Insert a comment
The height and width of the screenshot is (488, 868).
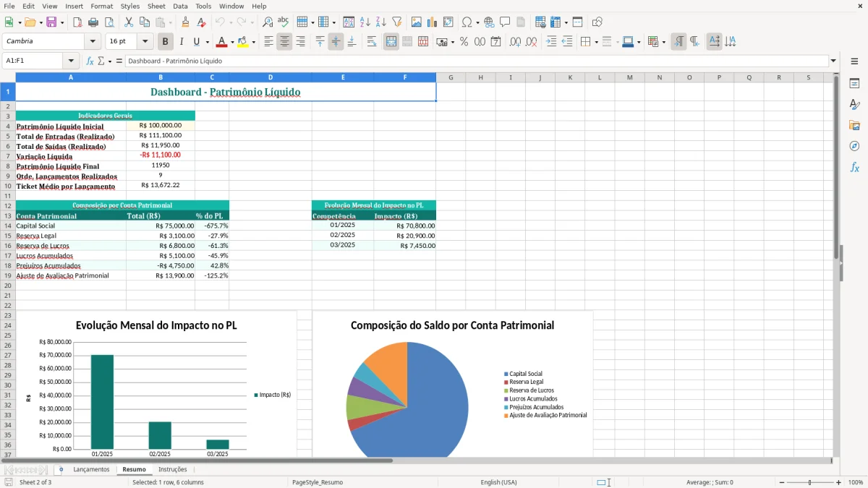tap(505, 22)
